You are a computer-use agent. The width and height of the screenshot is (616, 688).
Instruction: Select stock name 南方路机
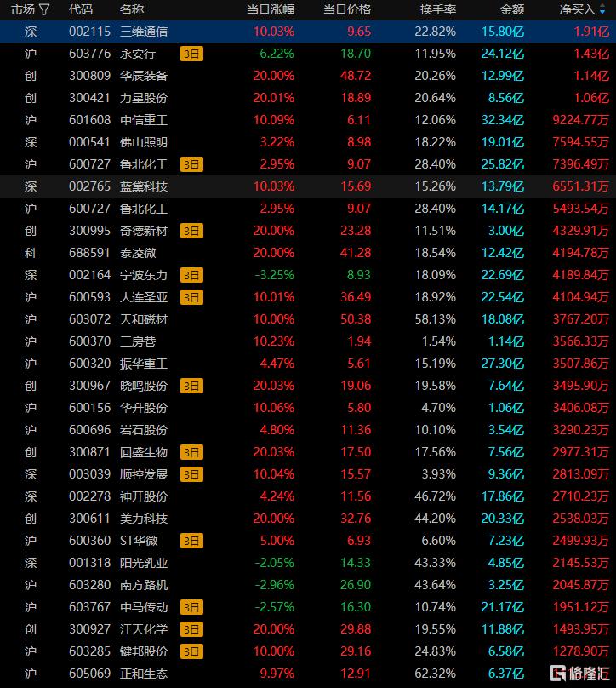pos(144,585)
